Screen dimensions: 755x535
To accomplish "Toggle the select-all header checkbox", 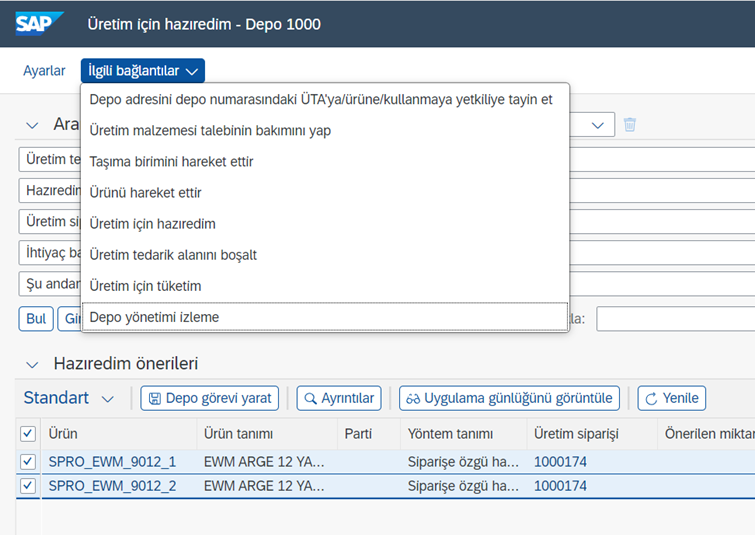I will click(28, 434).
